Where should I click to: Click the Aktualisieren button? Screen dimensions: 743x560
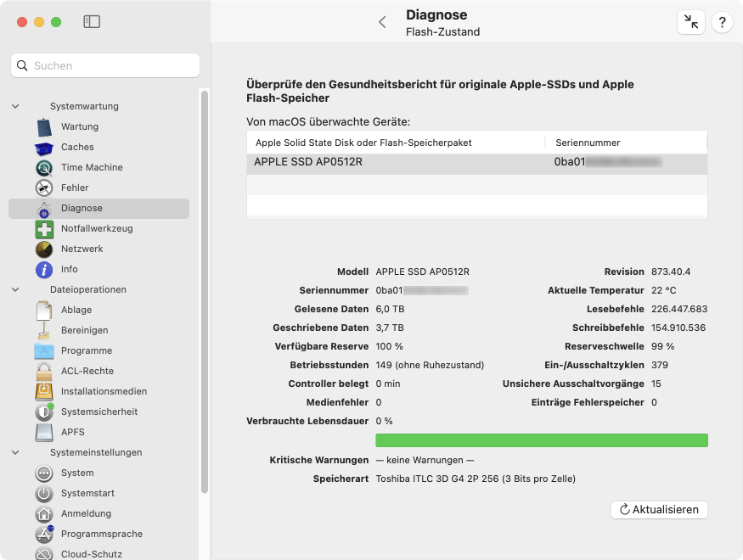tap(659, 510)
